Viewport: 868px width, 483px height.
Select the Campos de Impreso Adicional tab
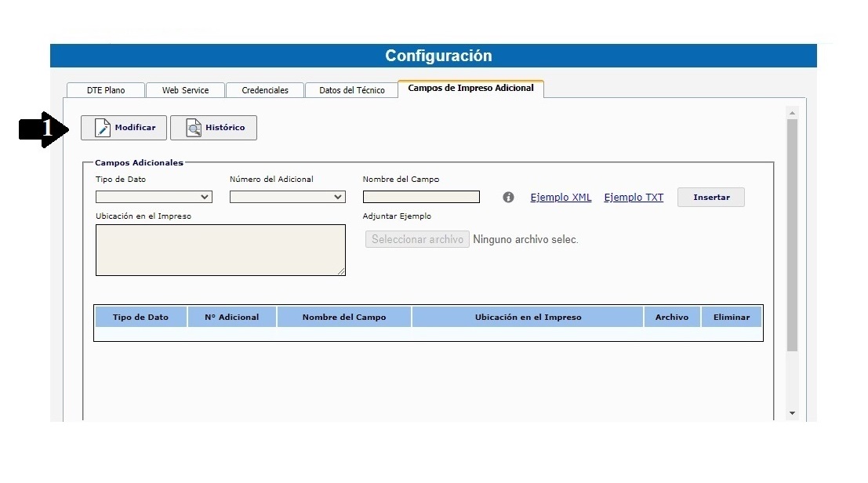coord(470,89)
